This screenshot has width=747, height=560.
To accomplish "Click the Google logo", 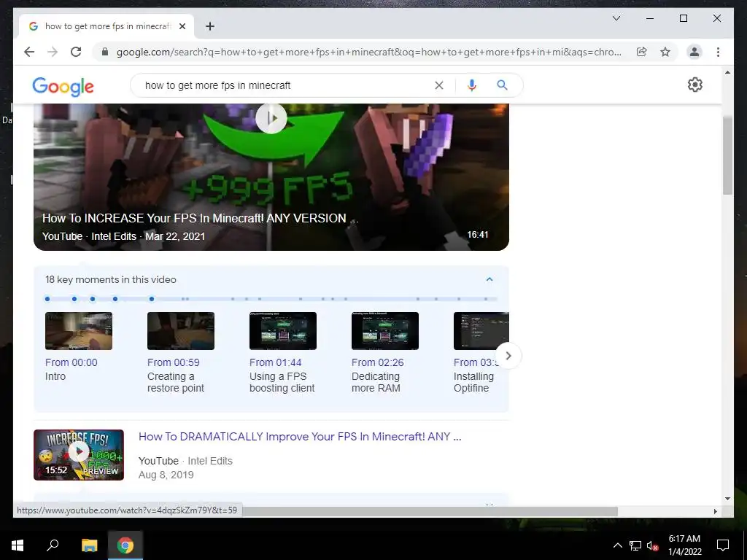I will pyautogui.click(x=63, y=86).
